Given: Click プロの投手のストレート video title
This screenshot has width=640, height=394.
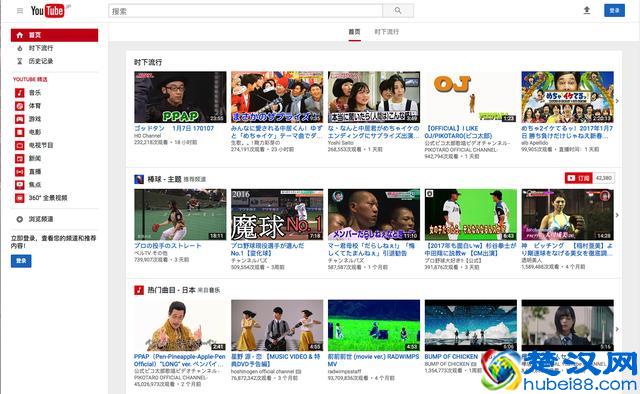Looking at the screenshot, I should [x=168, y=246].
